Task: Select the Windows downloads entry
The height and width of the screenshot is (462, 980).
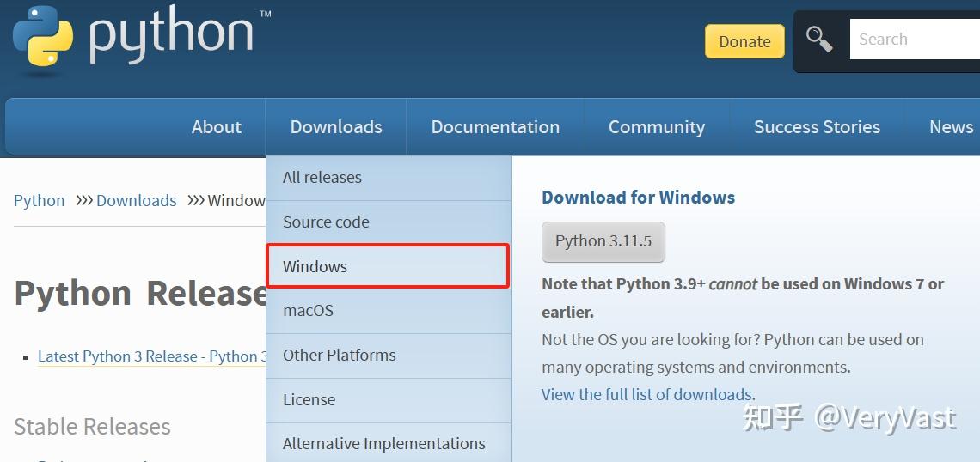Action: point(315,266)
